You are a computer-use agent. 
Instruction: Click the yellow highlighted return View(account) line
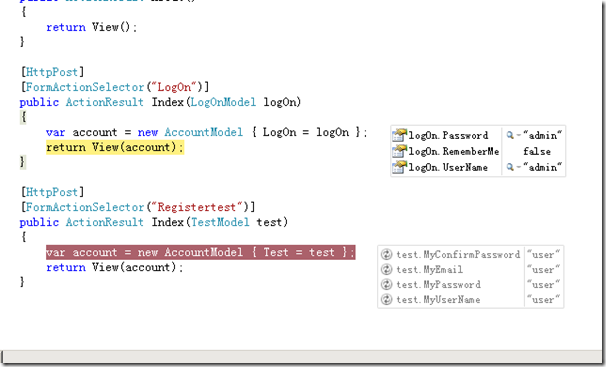115,147
